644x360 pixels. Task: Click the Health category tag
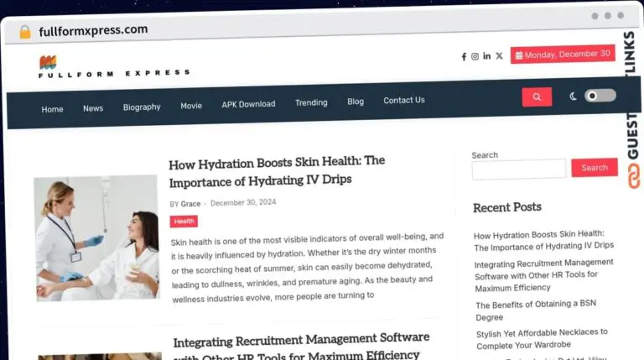[184, 222]
